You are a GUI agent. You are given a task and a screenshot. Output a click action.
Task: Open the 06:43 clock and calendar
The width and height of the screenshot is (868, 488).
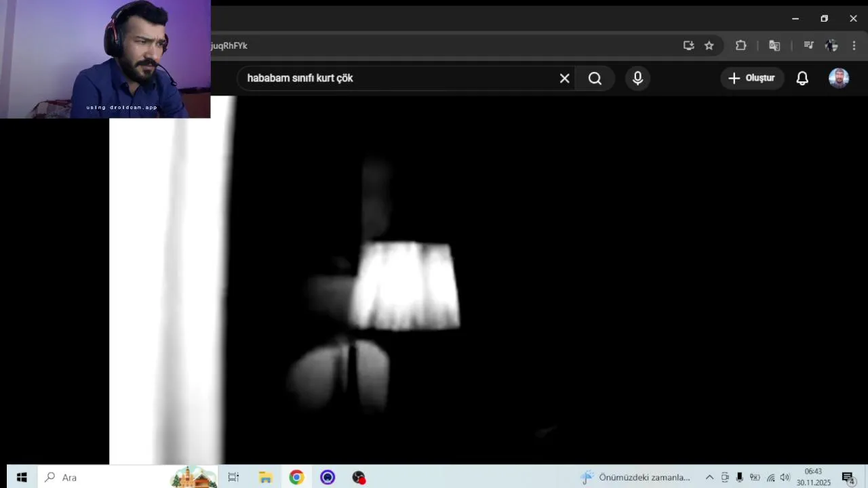(813, 477)
